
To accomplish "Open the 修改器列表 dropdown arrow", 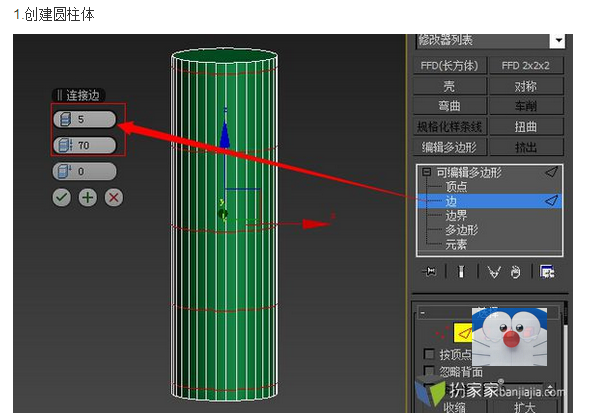I will click(x=558, y=40).
